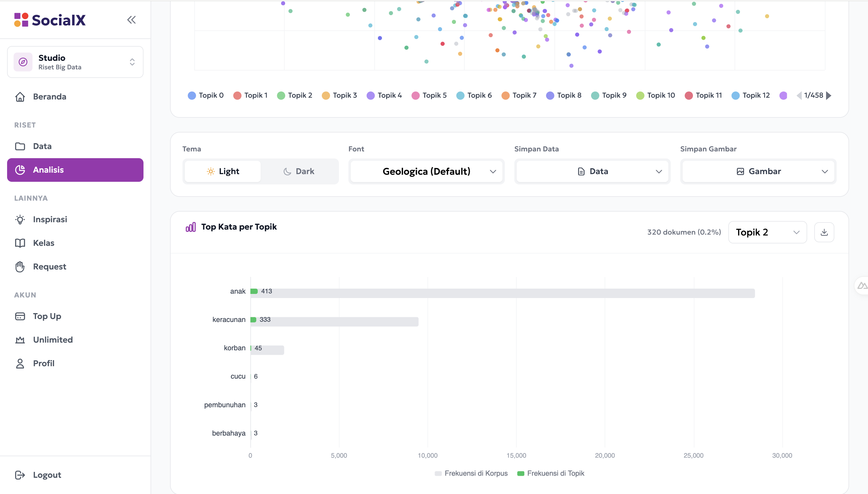Toggle Topik 4 legend visibility
The width and height of the screenshot is (868, 494).
[384, 95]
